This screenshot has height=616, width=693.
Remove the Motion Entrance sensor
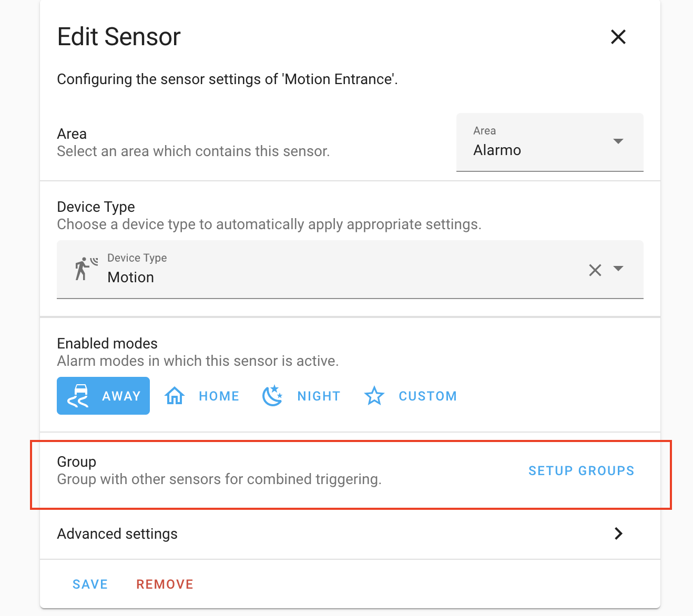[x=165, y=583]
